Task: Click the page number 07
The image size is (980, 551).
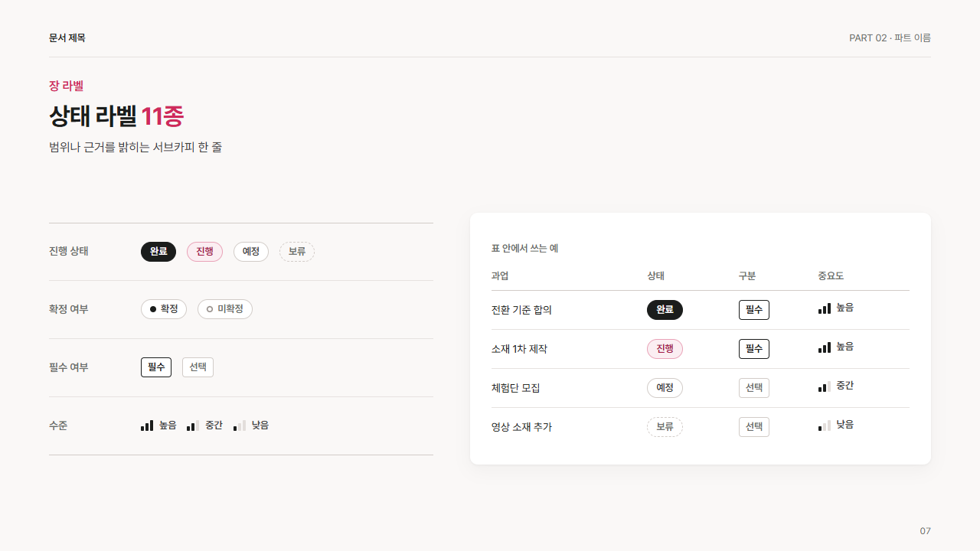Action: pos(926,531)
